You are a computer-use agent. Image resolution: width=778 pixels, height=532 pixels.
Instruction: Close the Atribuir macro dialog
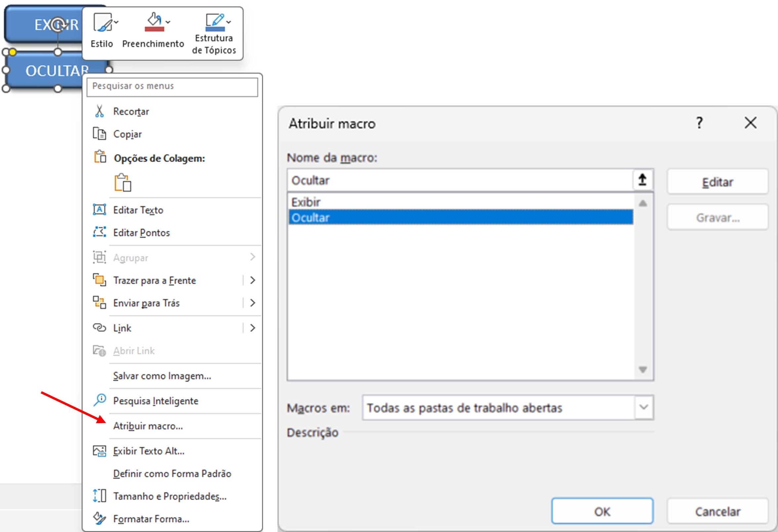click(751, 123)
